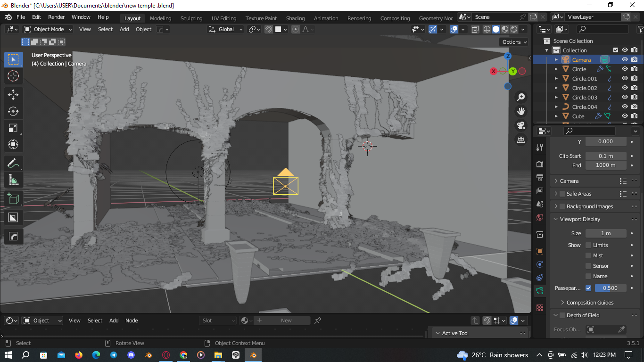This screenshot has height=362, width=644.
Task: Enable the Sensor checkbox
Action: tap(588, 266)
